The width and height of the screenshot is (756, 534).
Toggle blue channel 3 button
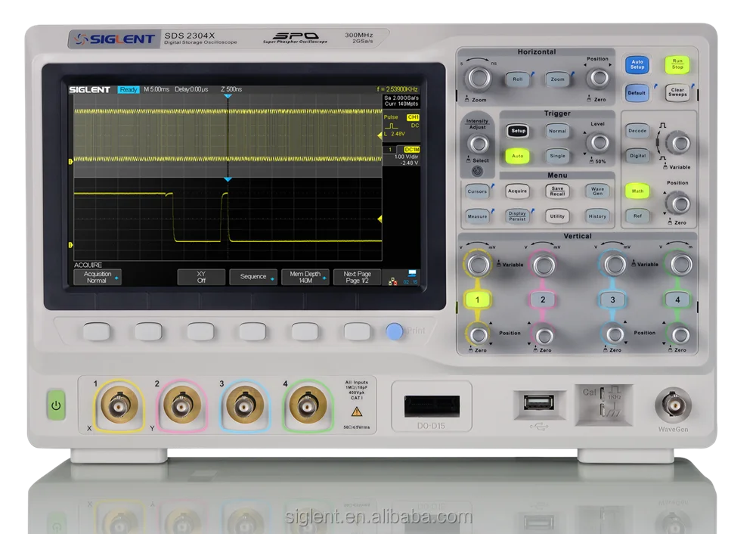612,300
